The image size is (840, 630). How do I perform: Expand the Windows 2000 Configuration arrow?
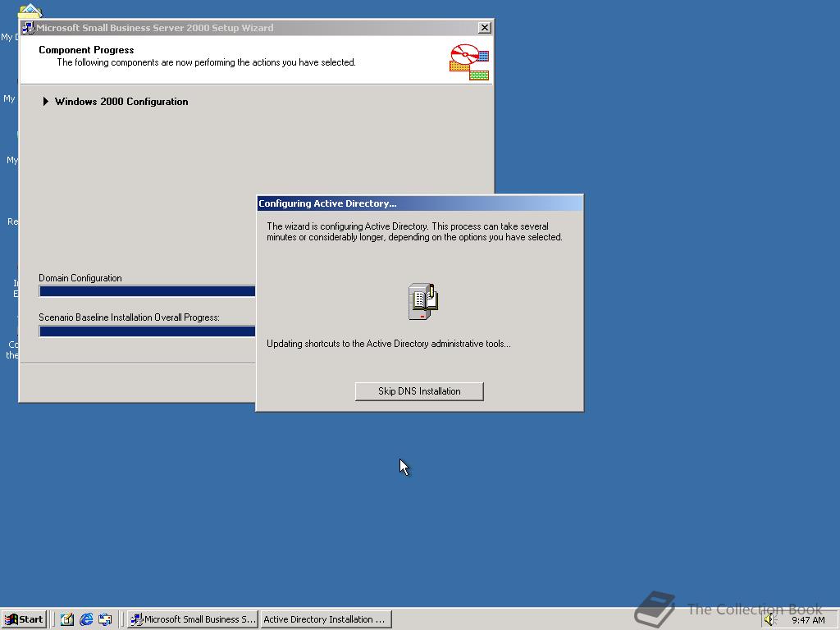coord(46,101)
